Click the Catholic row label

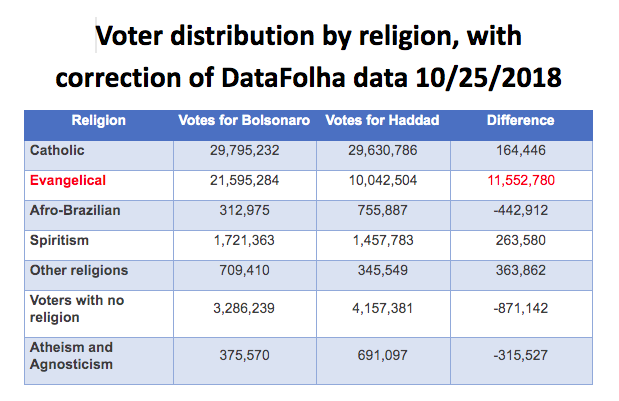(57, 151)
